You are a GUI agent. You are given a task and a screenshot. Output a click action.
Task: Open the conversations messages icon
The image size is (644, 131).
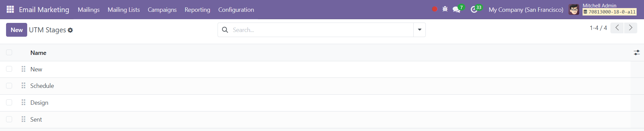click(x=456, y=9)
